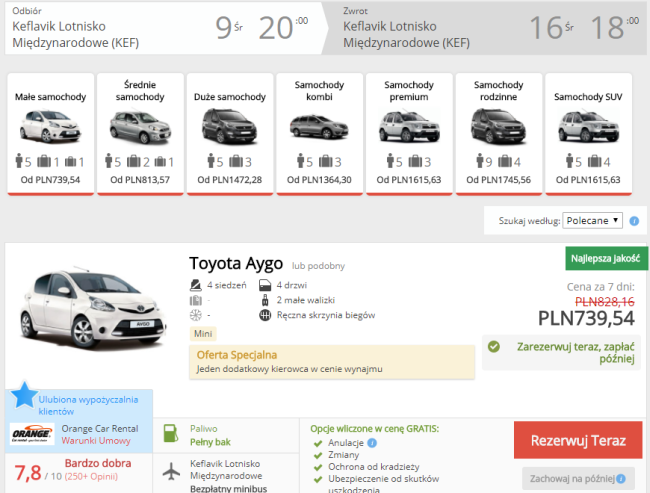This screenshot has width=650, height=493.
Task: Select the Średnie samochody category card
Action: coord(140,134)
